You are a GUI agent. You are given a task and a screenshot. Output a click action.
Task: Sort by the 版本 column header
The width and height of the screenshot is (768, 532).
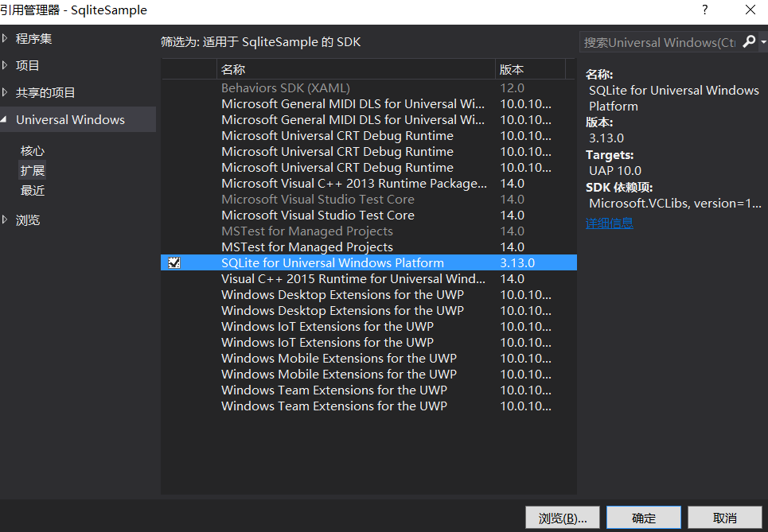(531, 69)
